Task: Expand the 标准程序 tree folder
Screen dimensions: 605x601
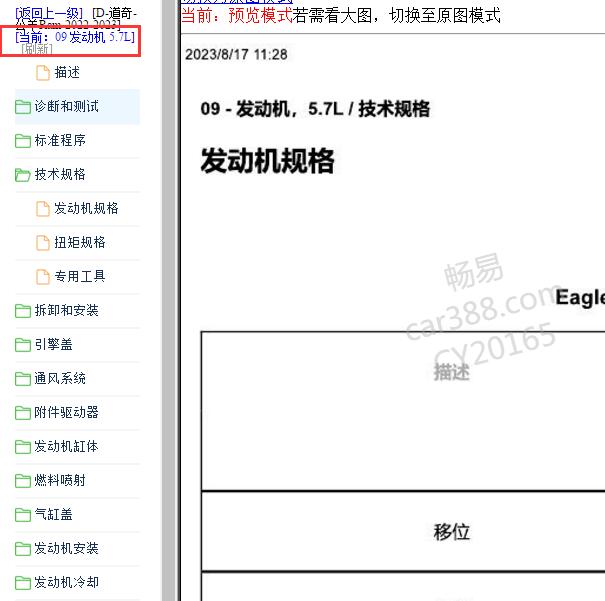Action: point(60,140)
